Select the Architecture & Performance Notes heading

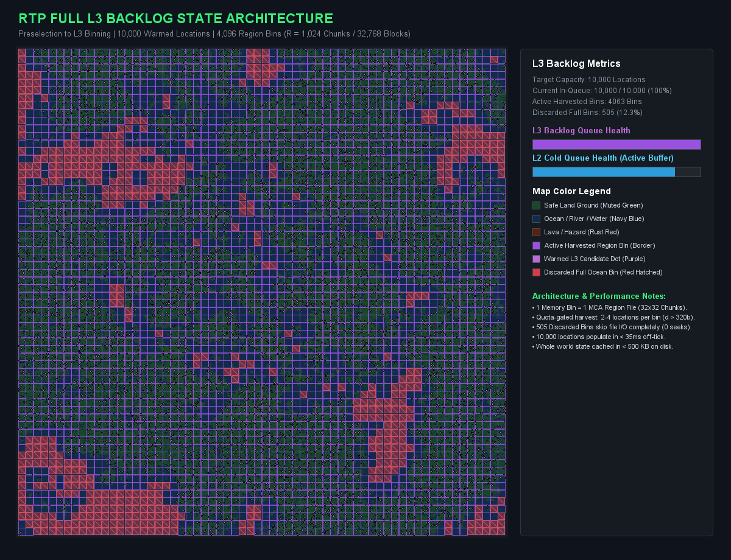pos(599,296)
